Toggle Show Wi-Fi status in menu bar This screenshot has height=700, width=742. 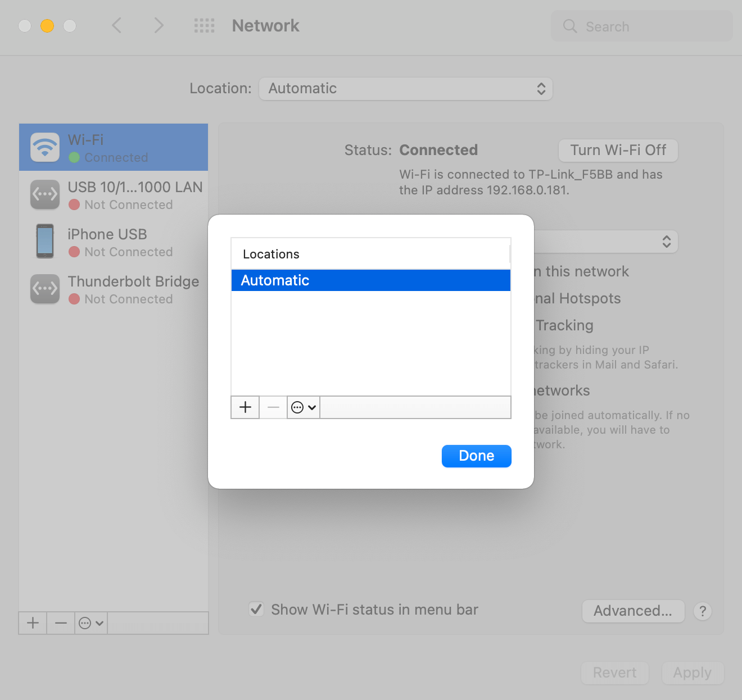(x=256, y=610)
